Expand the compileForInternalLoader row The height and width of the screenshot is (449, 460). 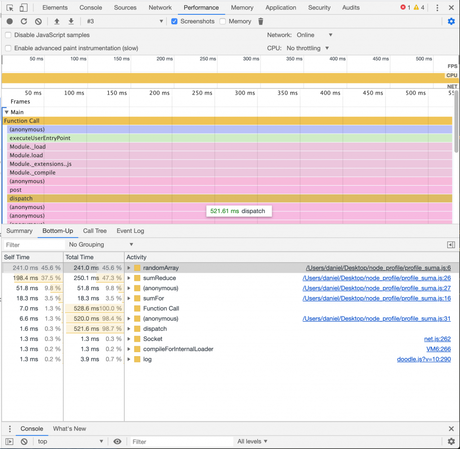[129, 349]
